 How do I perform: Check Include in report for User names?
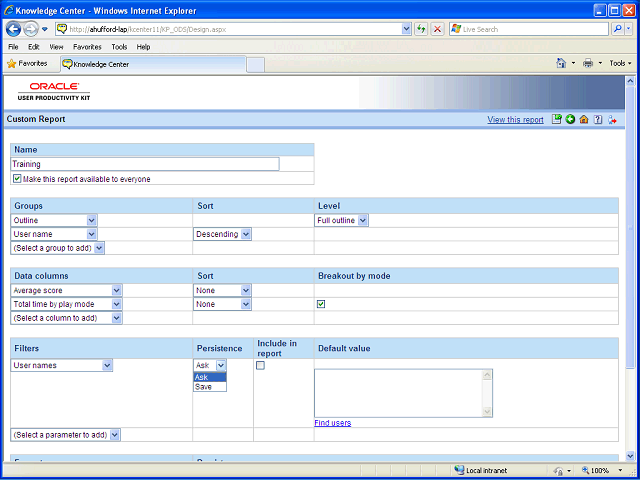[260, 365]
